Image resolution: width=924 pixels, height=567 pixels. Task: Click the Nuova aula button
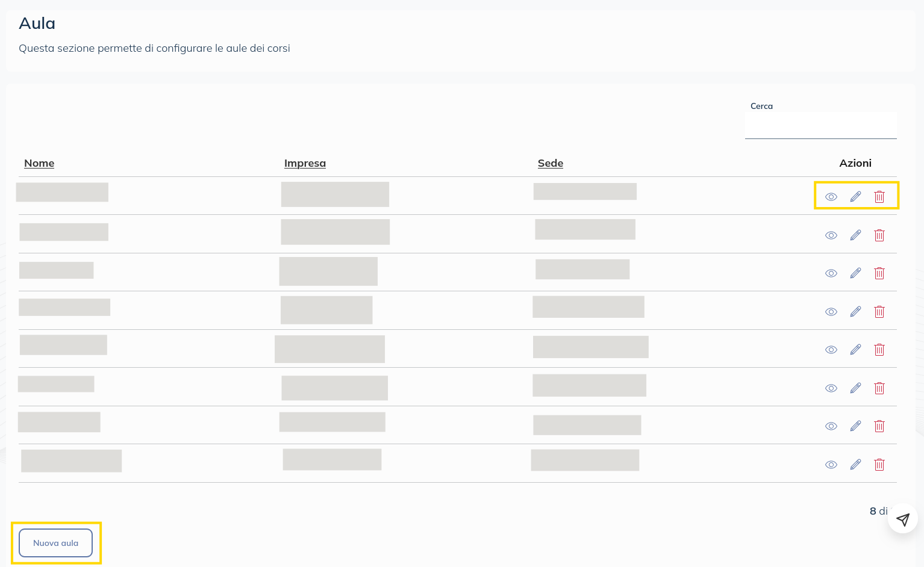tap(56, 543)
